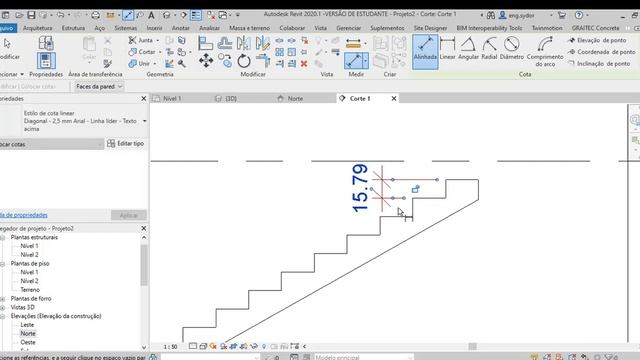Click the Mirror pick axis icon
The height and width of the screenshot is (360, 640).
point(244,43)
